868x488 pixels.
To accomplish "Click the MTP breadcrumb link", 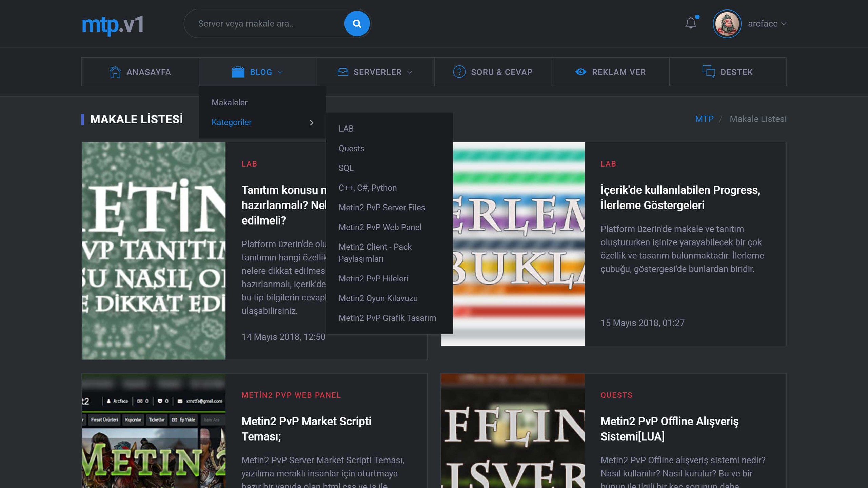I will pos(704,119).
